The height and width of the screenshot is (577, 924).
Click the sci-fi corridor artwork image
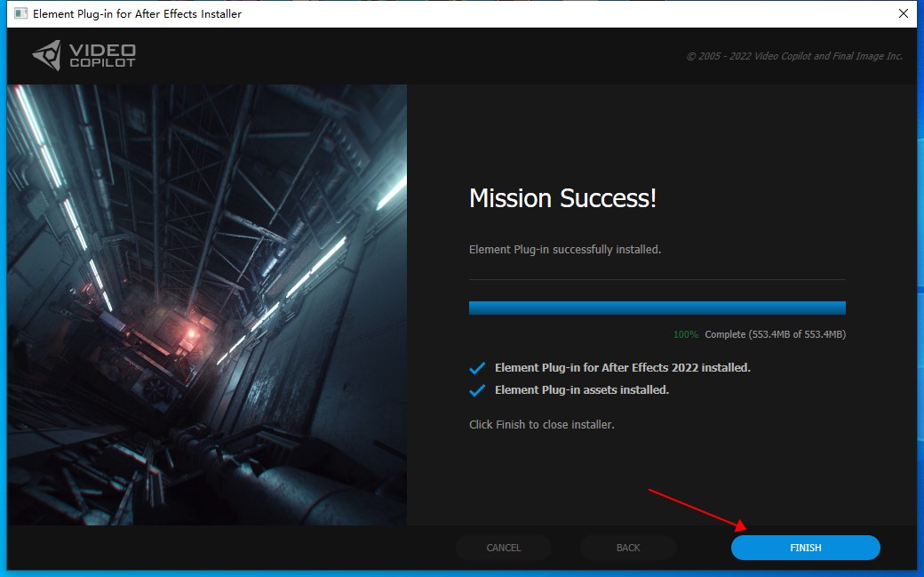(207, 304)
